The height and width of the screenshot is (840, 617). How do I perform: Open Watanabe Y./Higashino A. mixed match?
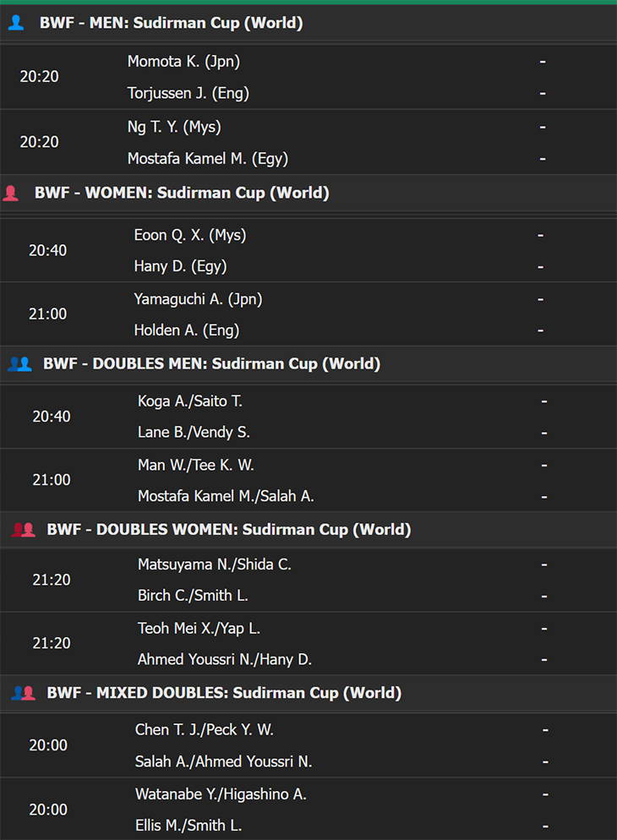point(308,809)
